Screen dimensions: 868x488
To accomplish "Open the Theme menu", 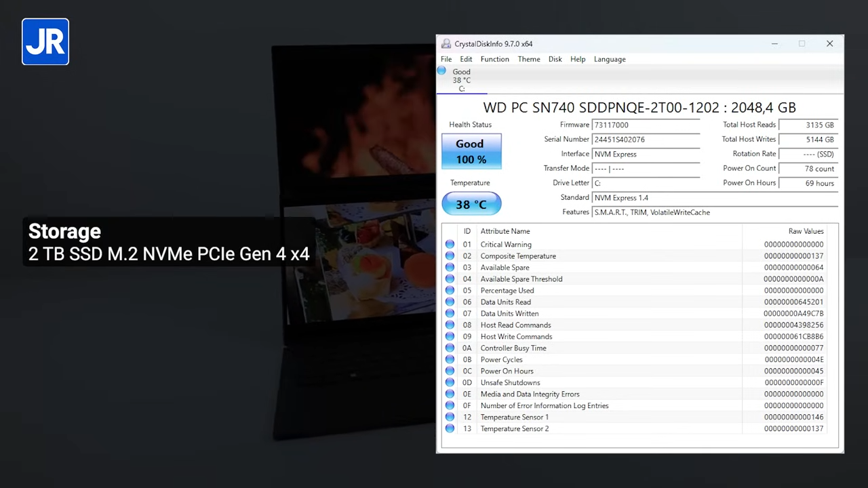I will click(x=529, y=59).
